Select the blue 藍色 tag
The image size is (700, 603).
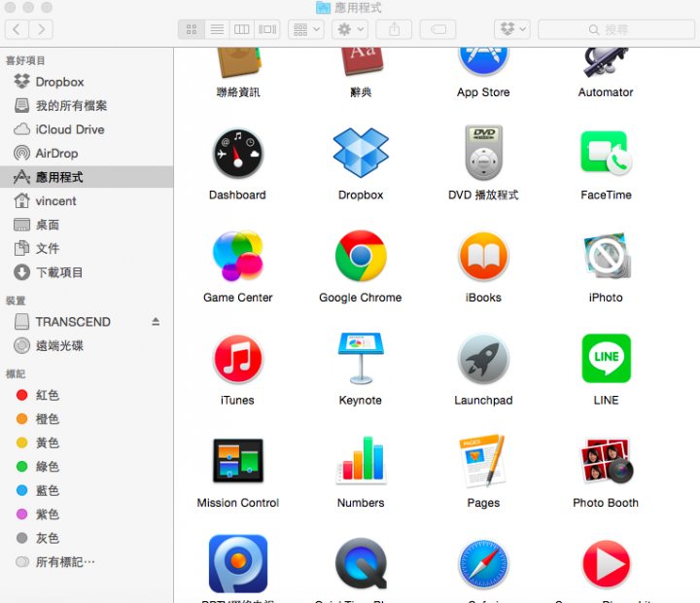[x=87, y=490]
